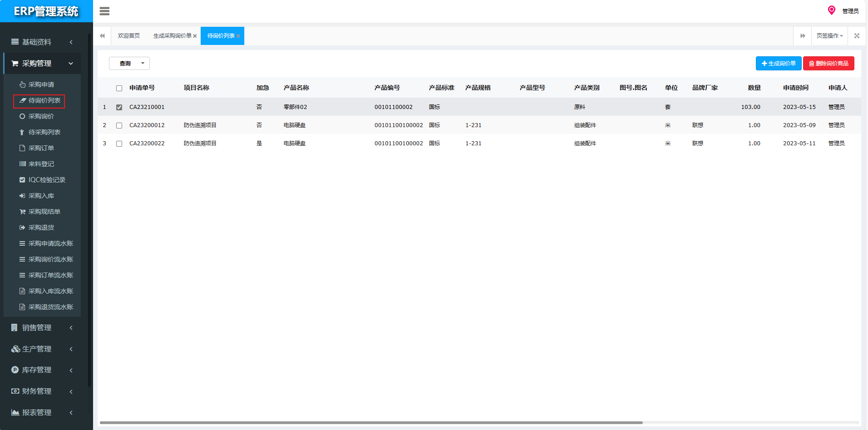Switch to the 欢迎首页 tab
The width and height of the screenshot is (868, 430).
tap(129, 36)
